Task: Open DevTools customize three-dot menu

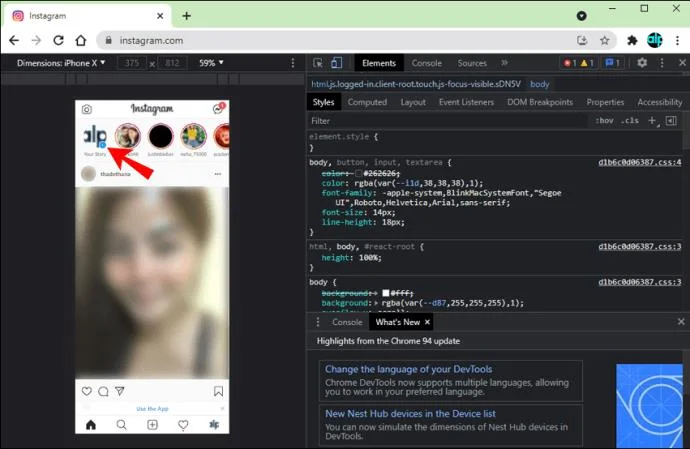Action: pos(662,63)
